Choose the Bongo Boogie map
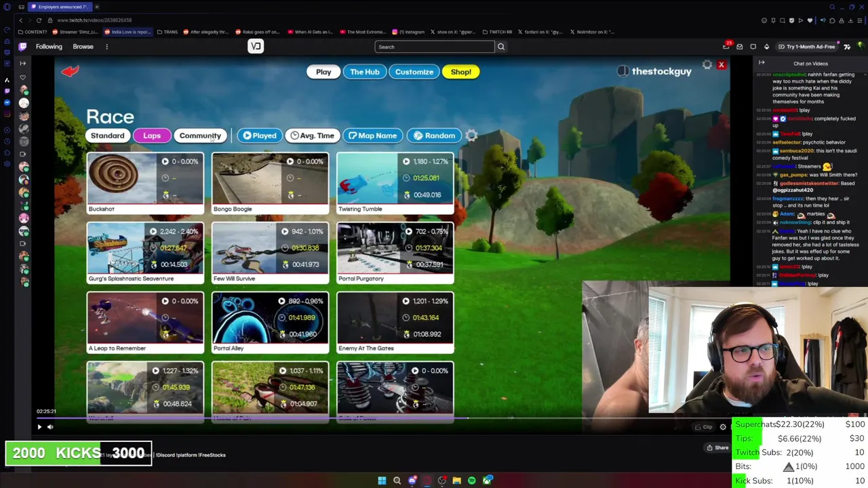 pyautogui.click(x=270, y=183)
